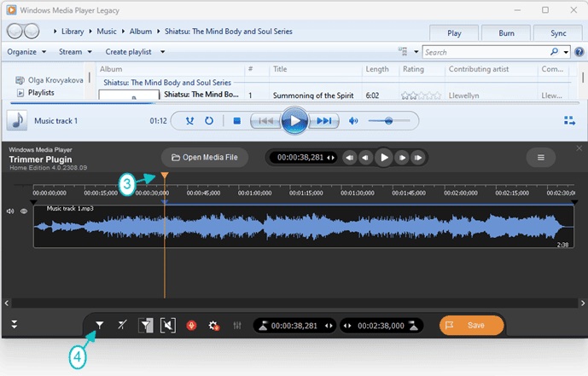The height and width of the screenshot is (376, 588).
Task: Click Album in the breadcrumb
Action: tap(141, 32)
